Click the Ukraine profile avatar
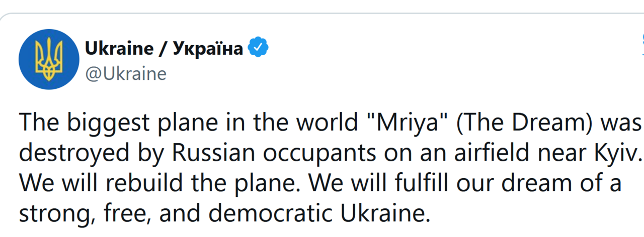Screen dimensions: 644x237 point(49,60)
